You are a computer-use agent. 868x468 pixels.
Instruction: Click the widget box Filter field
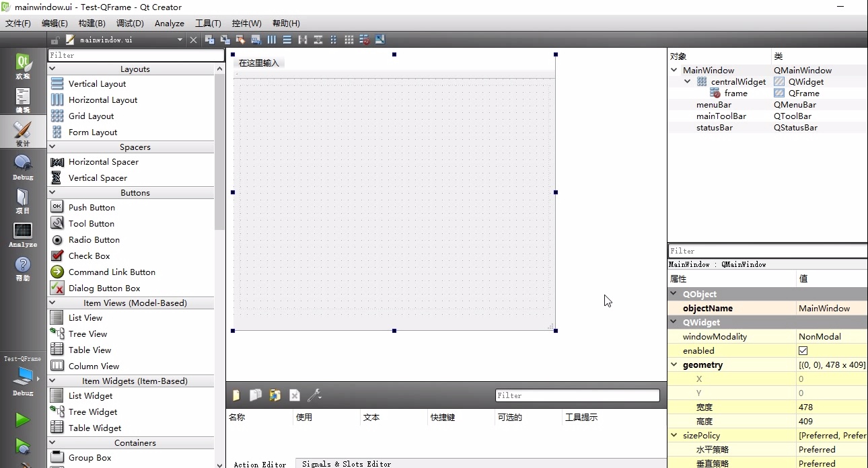point(136,55)
